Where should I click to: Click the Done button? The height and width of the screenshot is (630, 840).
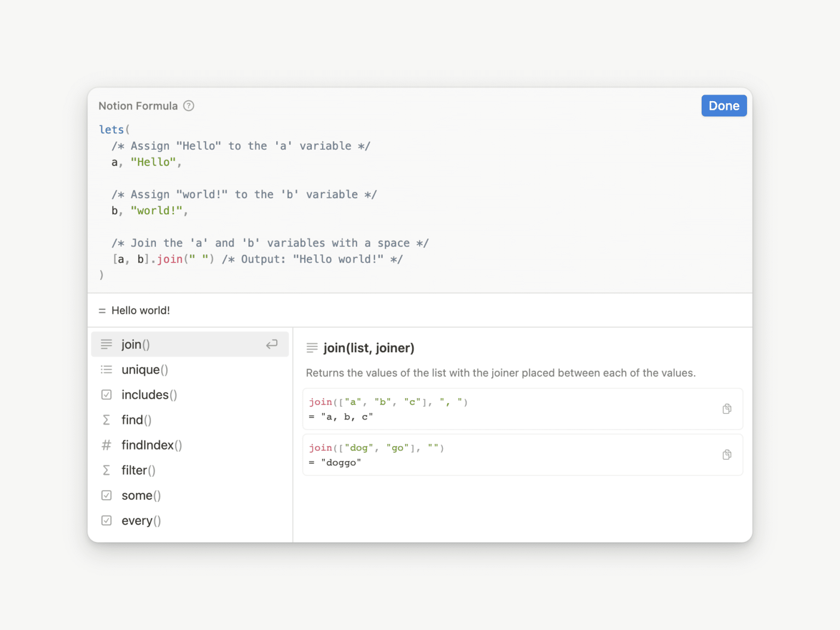(724, 106)
